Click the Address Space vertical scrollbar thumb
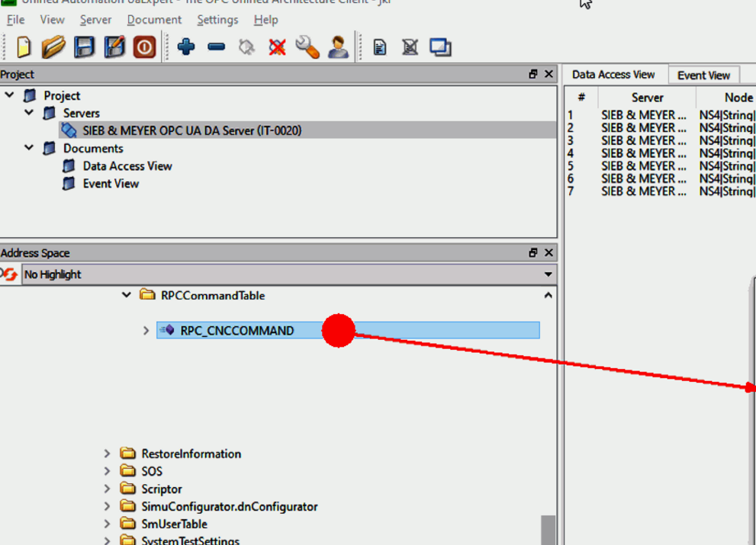This screenshot has width=756, height=545. [x=549, y=530]
